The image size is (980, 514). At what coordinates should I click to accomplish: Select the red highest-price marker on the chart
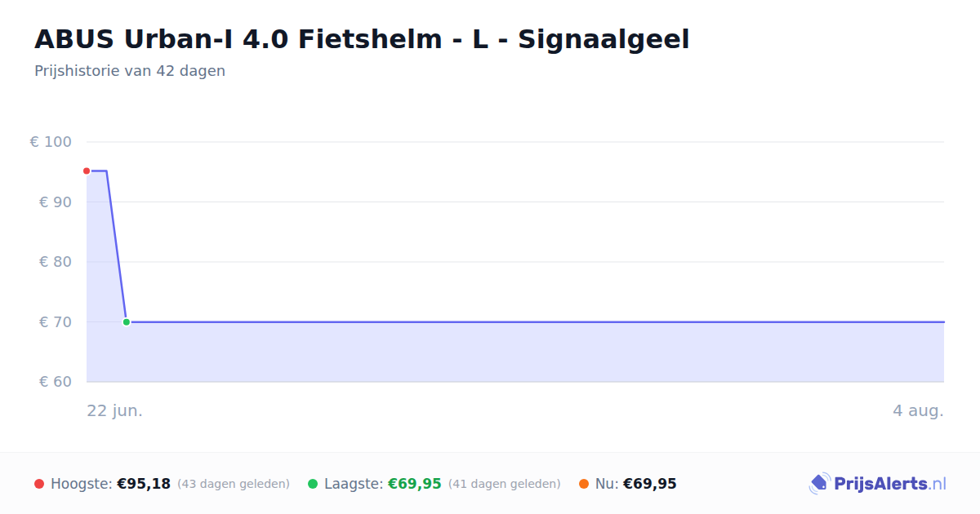point(87,171)
